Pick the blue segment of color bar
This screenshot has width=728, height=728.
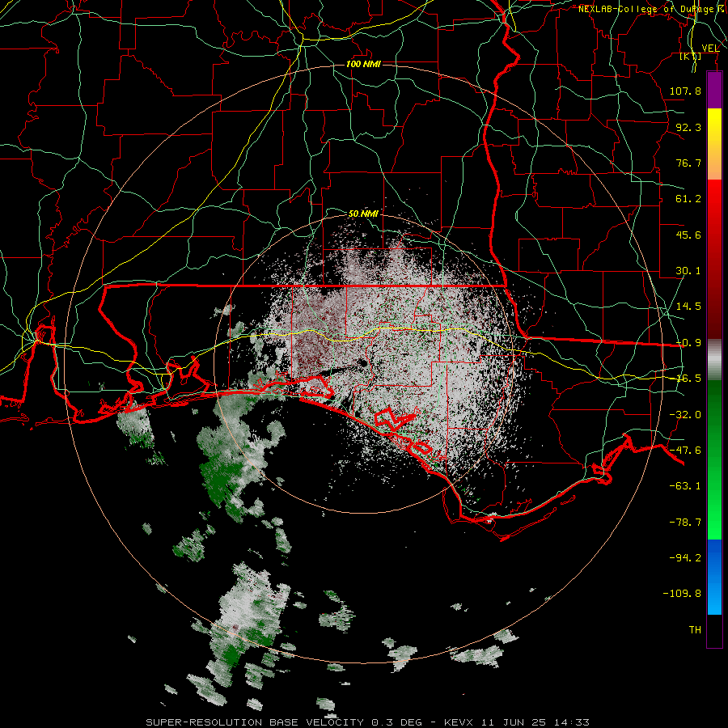coord(714,577)
